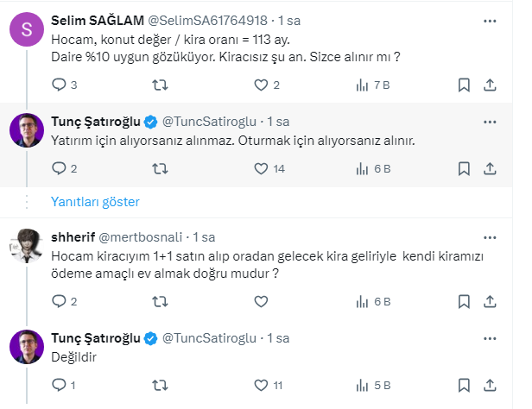Viewport: 532px width, 409px height.
Task: Reply to shherif's tweet about 1+1
Action: click(x=60, y=301)
